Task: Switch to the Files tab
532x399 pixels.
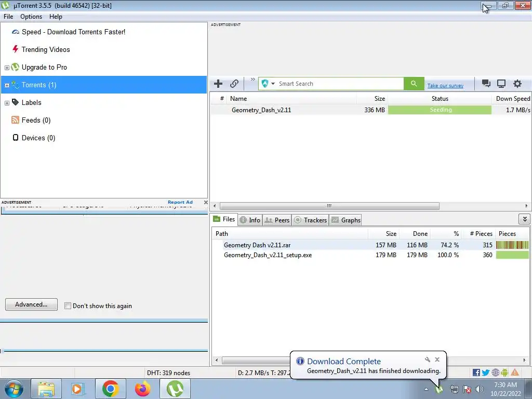Action: click(x=224, y=219)
